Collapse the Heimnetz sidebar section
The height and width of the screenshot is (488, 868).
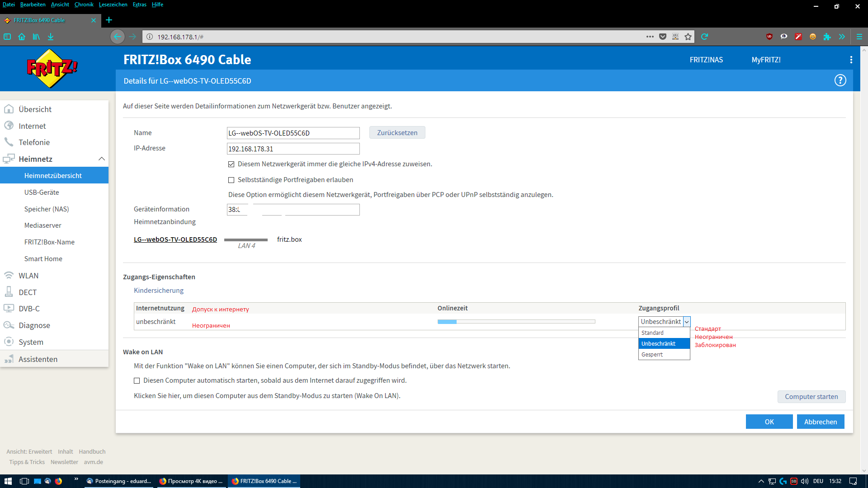(x=101, y=159)
